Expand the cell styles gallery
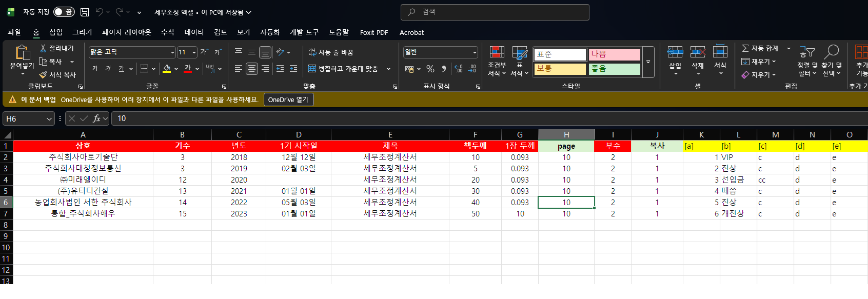Viewport: 868px width, 299px height. pyautogui.click(x=648, y=62)
